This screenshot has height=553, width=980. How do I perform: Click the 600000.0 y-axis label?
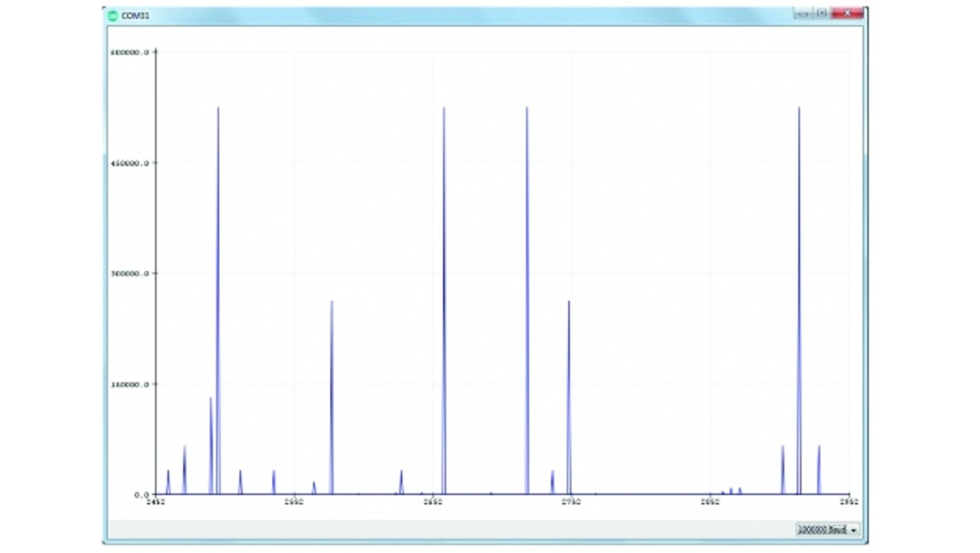(129, 53)
